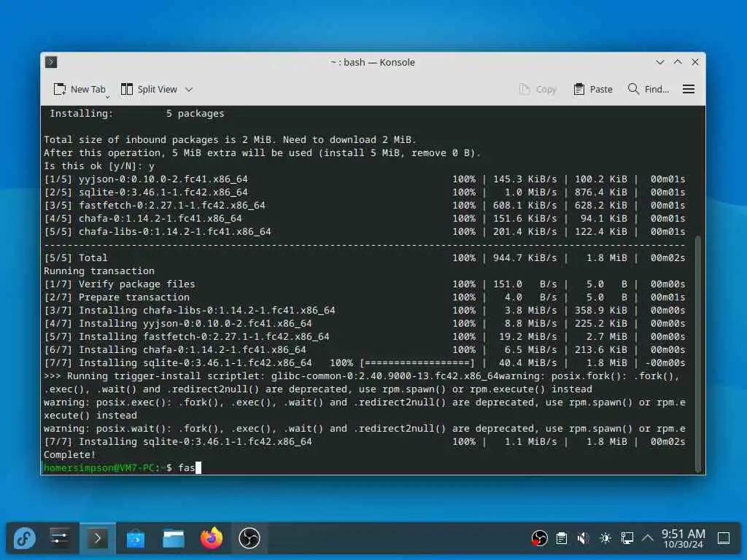
Task: Click the '[5/5] Total' summary row
Action: (365, 257)
